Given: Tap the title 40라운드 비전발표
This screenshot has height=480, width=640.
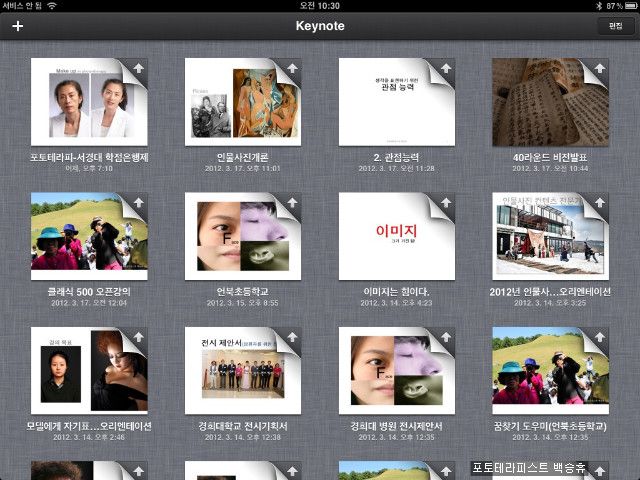Looking at the screenshot, I should [550, 158].
